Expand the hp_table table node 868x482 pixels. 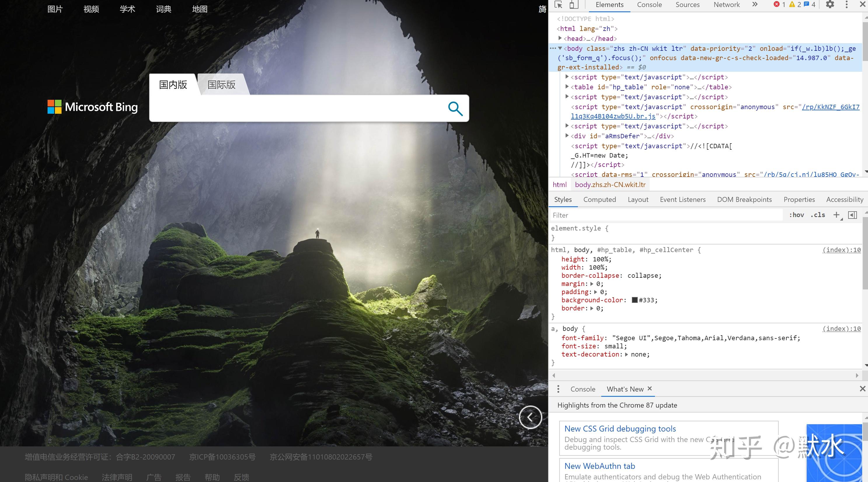[567, 87]
